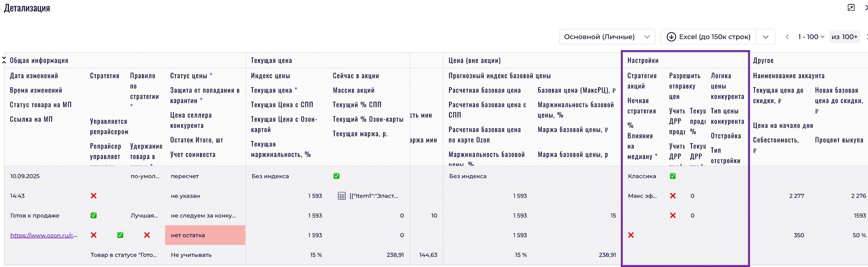Go to the previous page with the left chevron

pos(787,37)
